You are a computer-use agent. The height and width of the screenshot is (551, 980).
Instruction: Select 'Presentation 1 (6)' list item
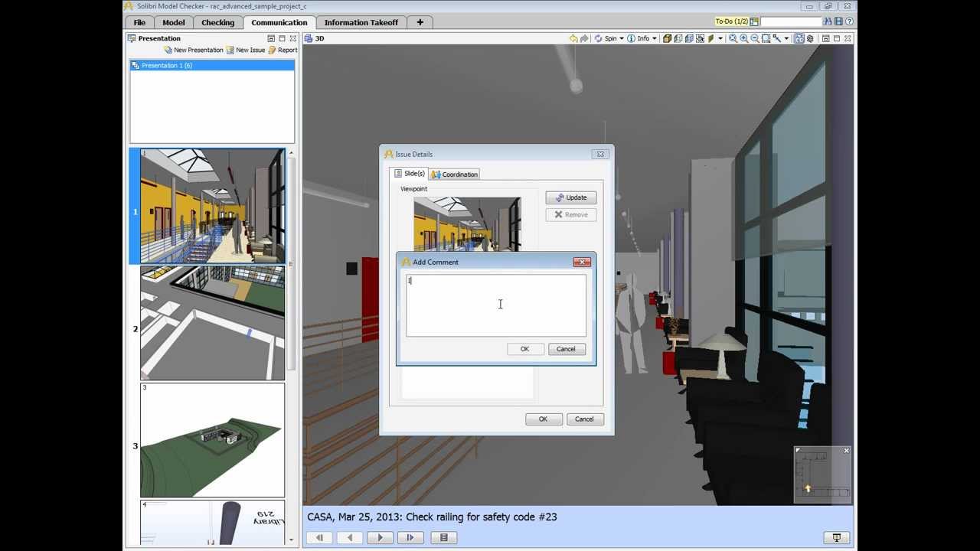212,65
